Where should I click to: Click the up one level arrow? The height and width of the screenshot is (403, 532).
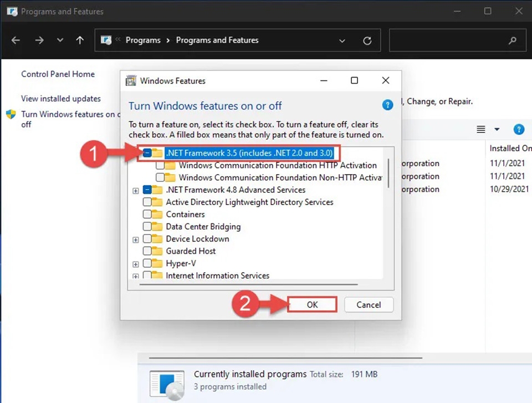[80, 40]
